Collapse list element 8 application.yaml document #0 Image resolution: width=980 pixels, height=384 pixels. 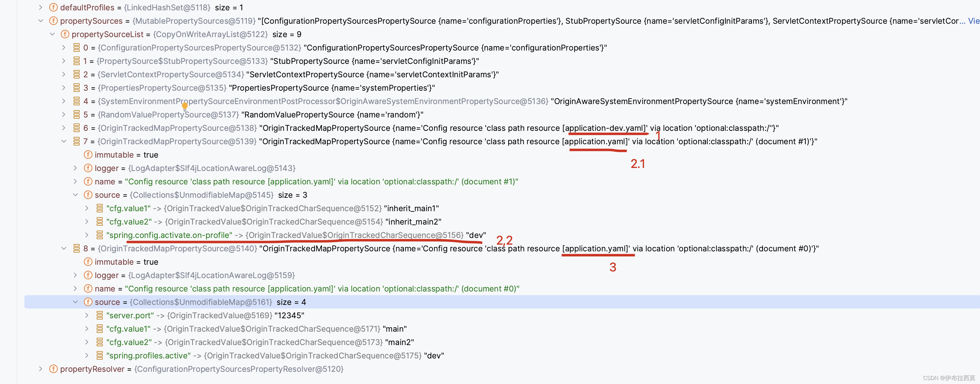pyautogui.click(x=64, y=248)
